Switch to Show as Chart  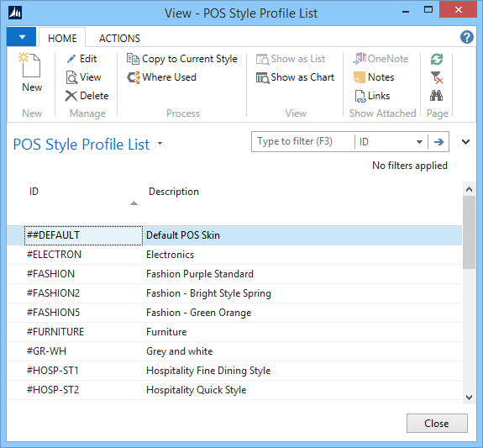295,77
